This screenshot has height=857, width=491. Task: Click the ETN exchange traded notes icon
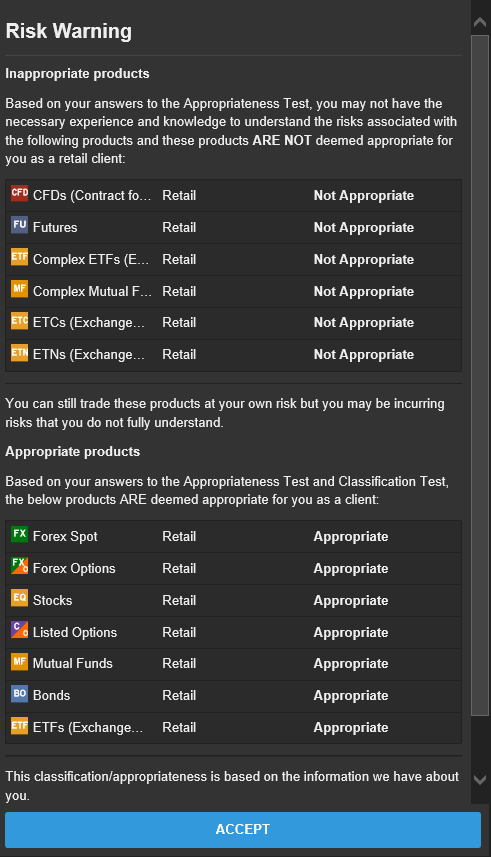click(x=20, y=352)
